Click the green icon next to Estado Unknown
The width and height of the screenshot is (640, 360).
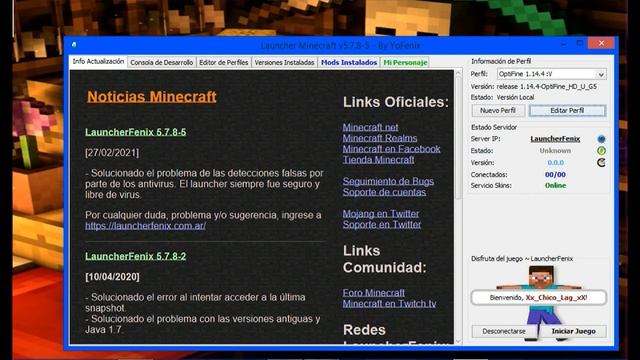click(601, 151)
